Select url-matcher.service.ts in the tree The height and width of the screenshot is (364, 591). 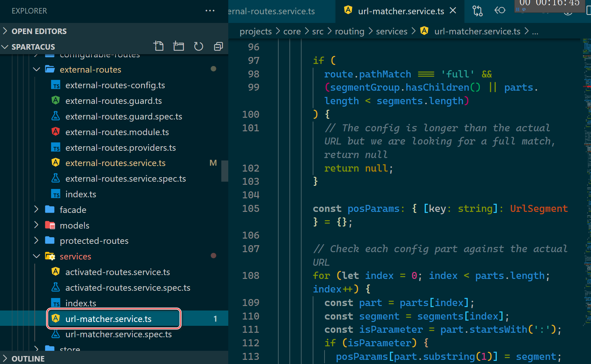click(114, 318)
